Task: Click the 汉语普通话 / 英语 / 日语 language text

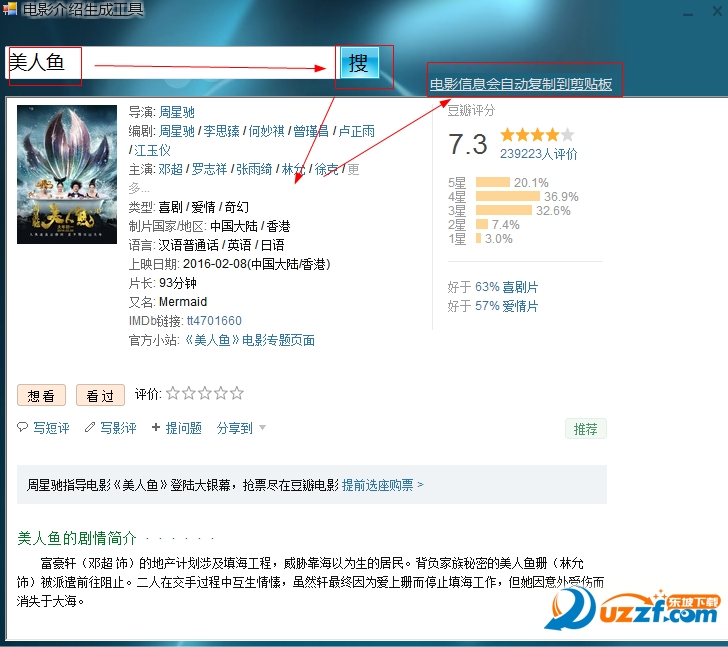Action: point(221,245)
